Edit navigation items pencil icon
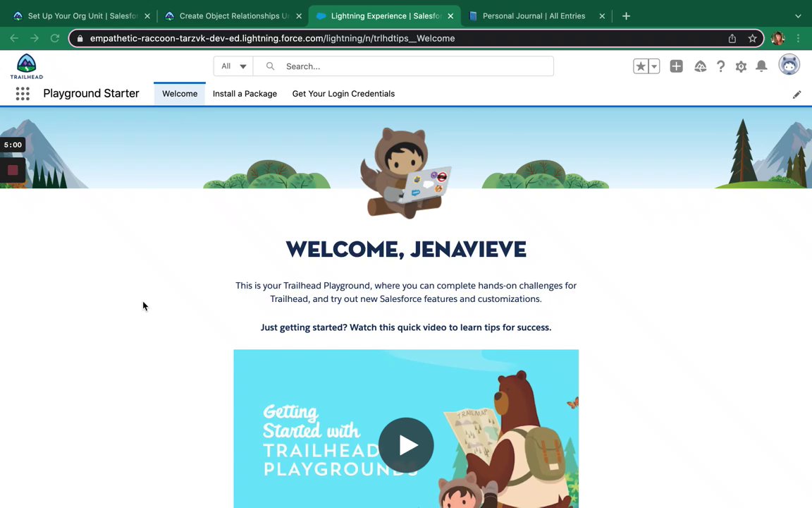This screenshot has width=812, height=508. tap(797, 95)
